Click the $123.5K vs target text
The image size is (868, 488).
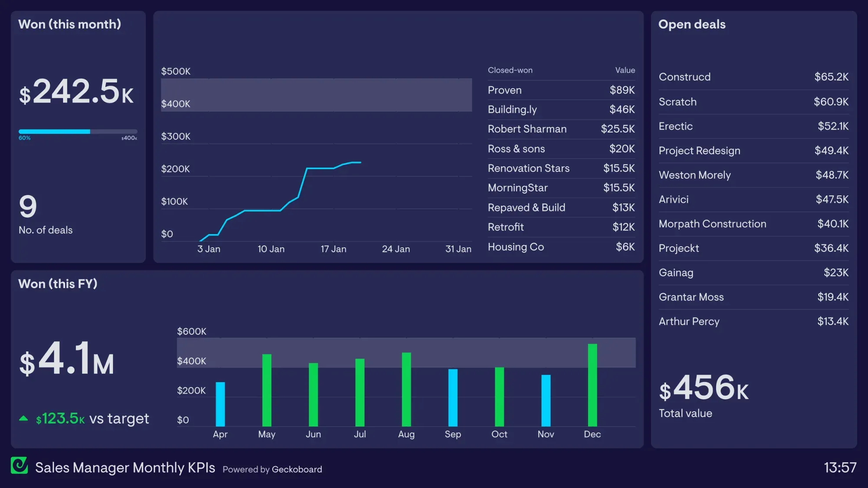92,419
